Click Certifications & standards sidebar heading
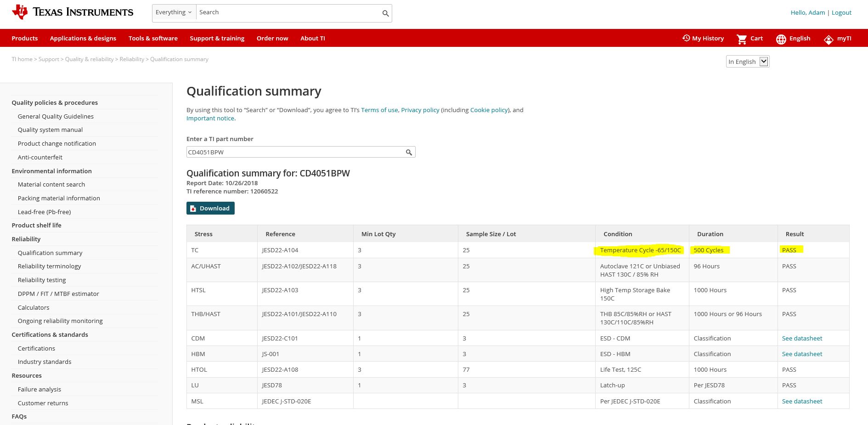This screenshot has width=868, height=425. [x=50, y=334]
